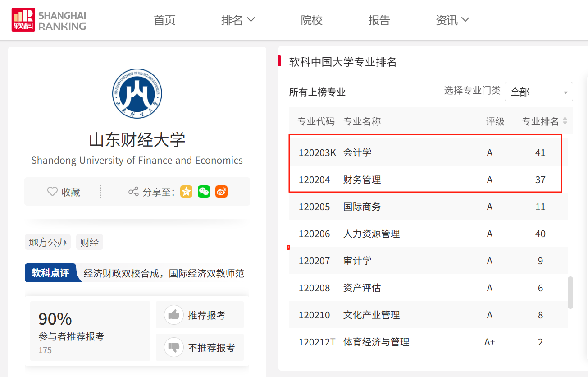Image resolution: width=588 pixels, height=377 pixels.
Task: Click rank 9 for 审计学
Action: pyautogui.click(x=540, y=261)
